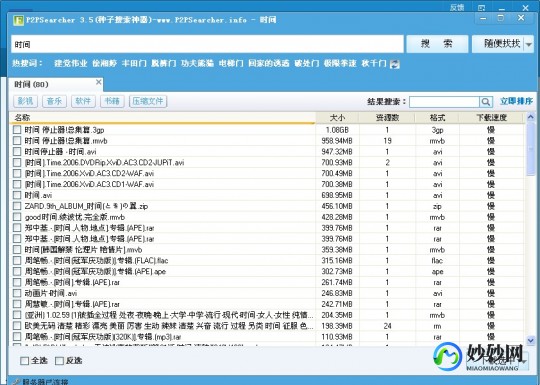The height and width of the screenshot is (385, 540).
Task: Open hot word 电梯门
Action: tap(231, 63)
